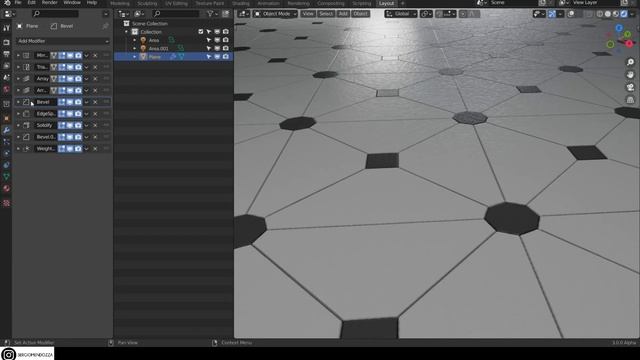Click the blue Z axis gizmo

click(x=619, y=28)
